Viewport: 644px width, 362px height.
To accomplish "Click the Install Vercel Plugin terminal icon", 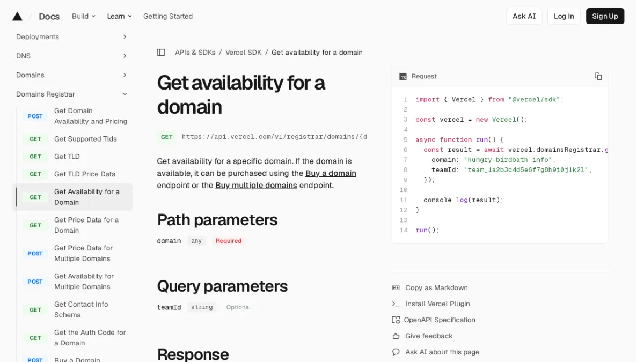I will [396, 304].
